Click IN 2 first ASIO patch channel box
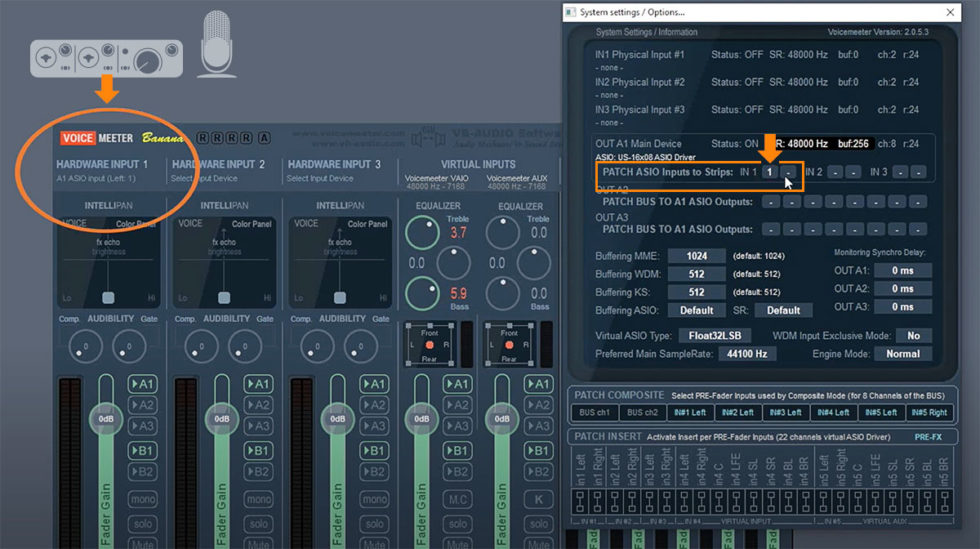The image size is (980, 549). tap(835, 172)
